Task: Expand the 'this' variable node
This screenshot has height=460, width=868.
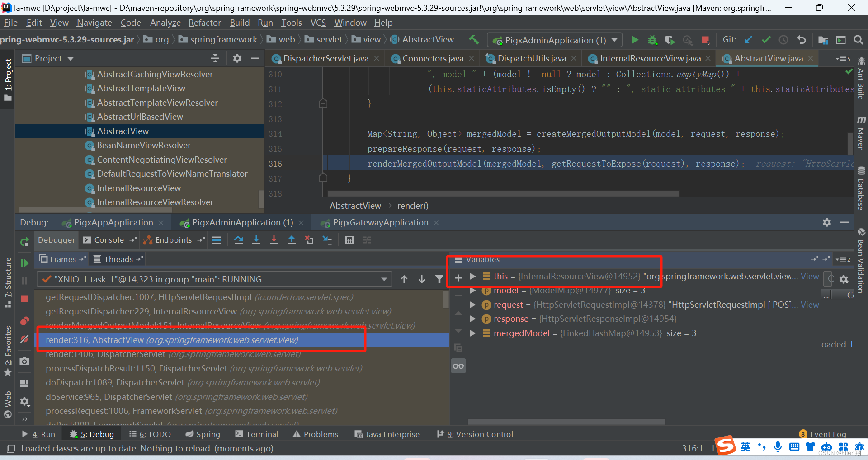Action: click(x=472, y=276)
